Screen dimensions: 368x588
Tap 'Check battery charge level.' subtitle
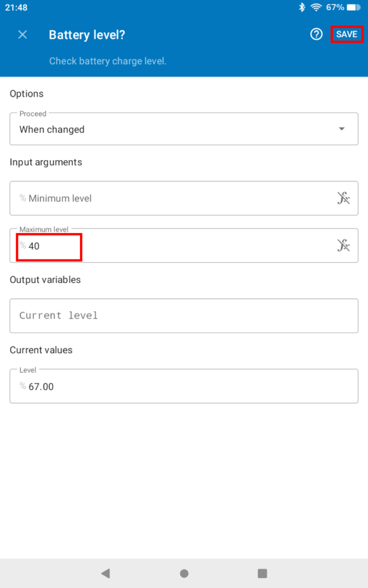point(108,61)
